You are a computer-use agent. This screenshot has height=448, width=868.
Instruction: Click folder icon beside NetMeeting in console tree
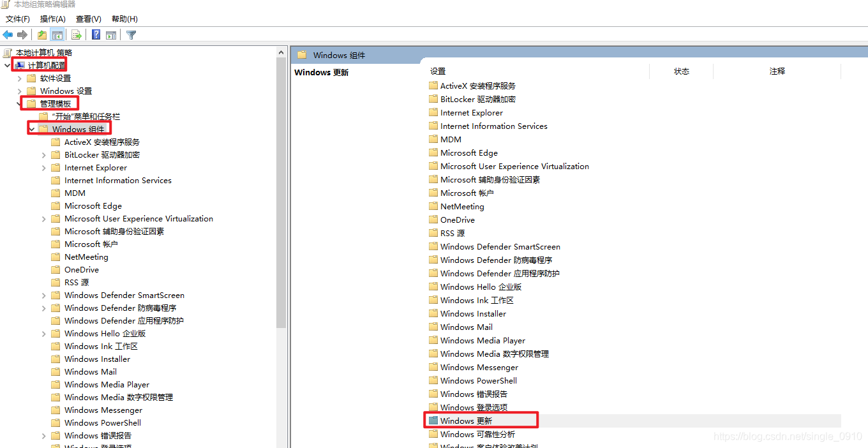pos(56,257)
